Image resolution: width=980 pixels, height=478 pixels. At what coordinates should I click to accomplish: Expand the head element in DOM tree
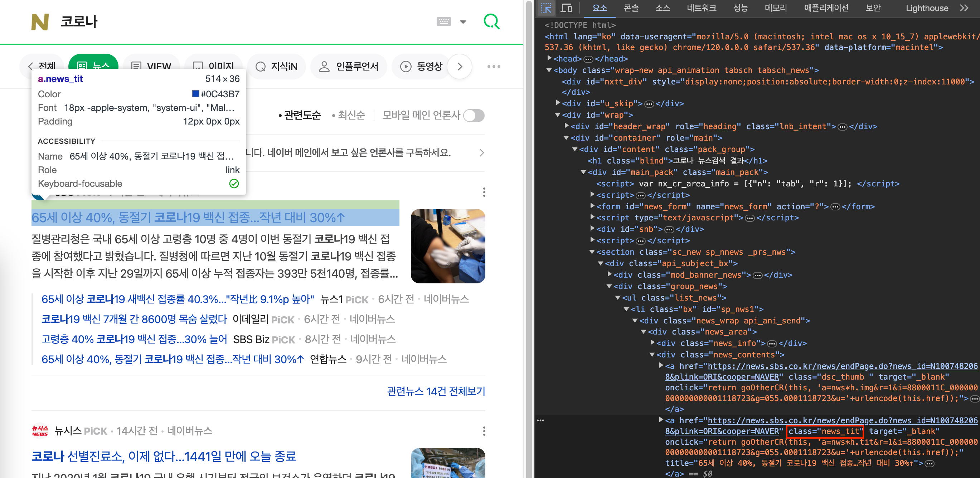(x=549, y=58)
